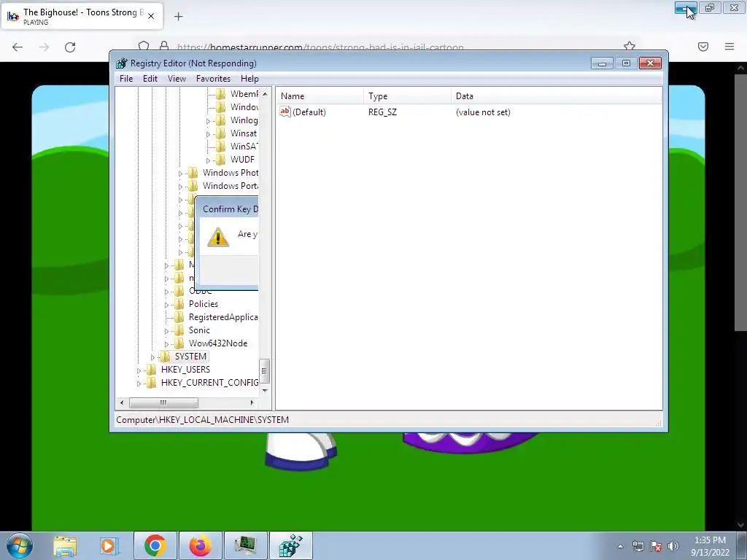Click the HKEY_USERS folder icon
Viewport: 747px width, 560px height.
point(151,370)
